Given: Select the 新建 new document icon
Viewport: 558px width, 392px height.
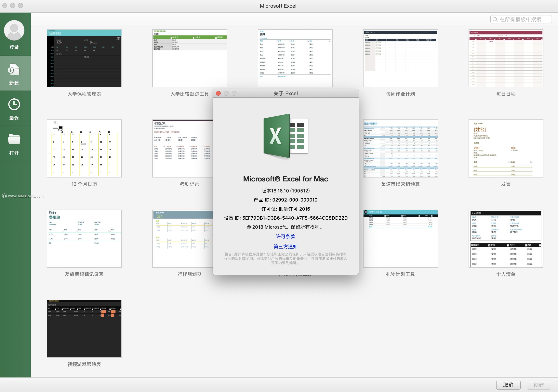Looking at the screenshot, I should (x=14, y=69).
